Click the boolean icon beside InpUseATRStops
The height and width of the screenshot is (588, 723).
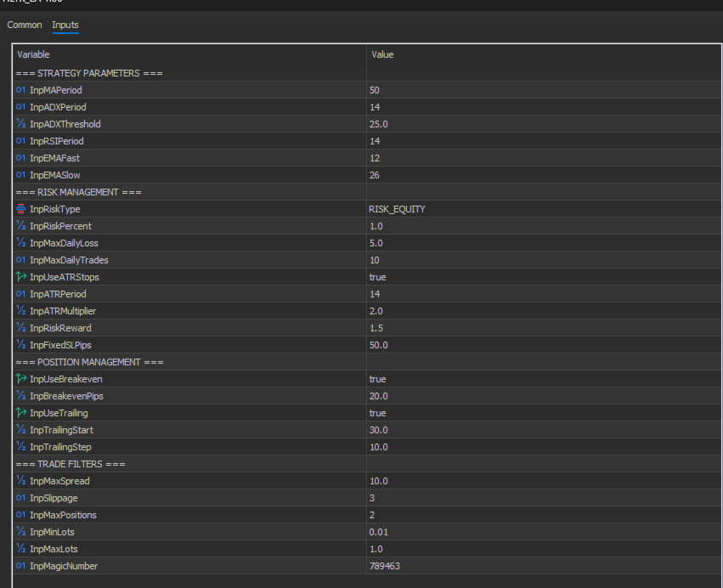[20, 277]
